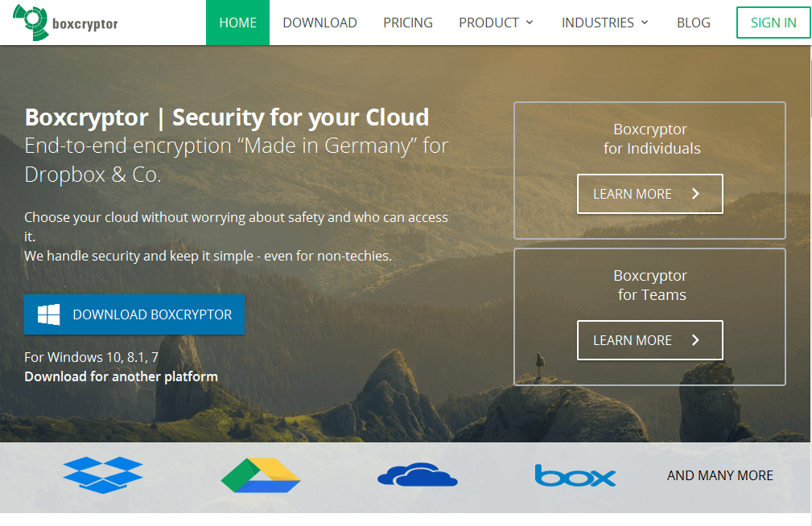
Task: Click the Google Drive logo icon
Action: pos(261,475)
